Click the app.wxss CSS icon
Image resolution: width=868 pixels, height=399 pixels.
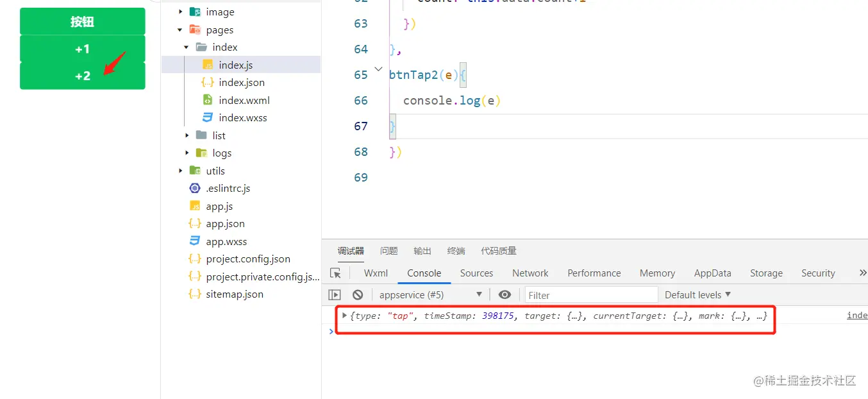195,241
